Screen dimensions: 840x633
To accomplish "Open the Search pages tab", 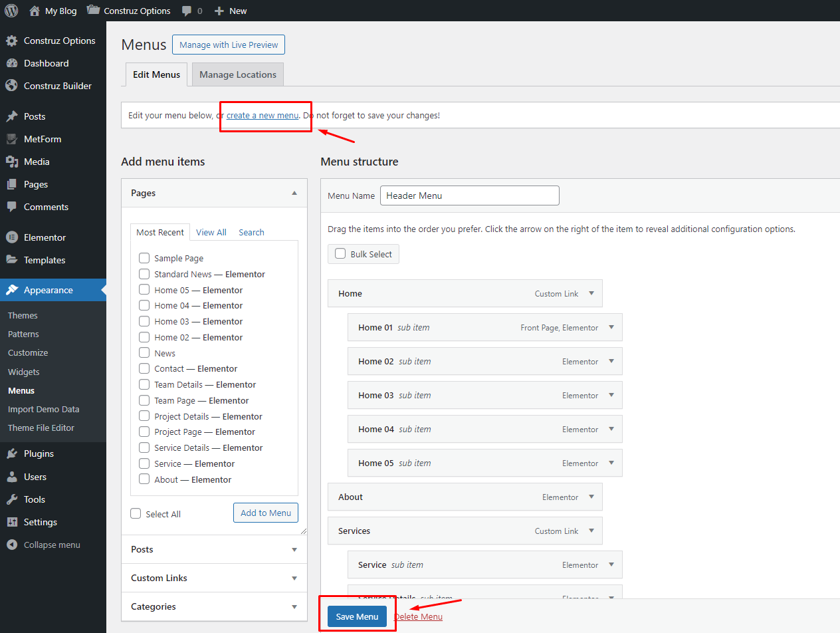I will tap(252, 232).
